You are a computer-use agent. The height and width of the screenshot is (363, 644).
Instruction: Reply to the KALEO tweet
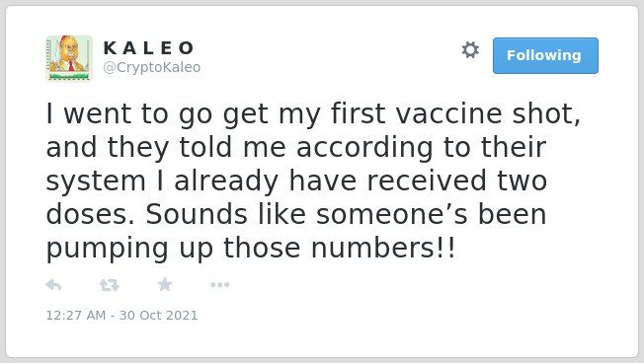[53, 284]
